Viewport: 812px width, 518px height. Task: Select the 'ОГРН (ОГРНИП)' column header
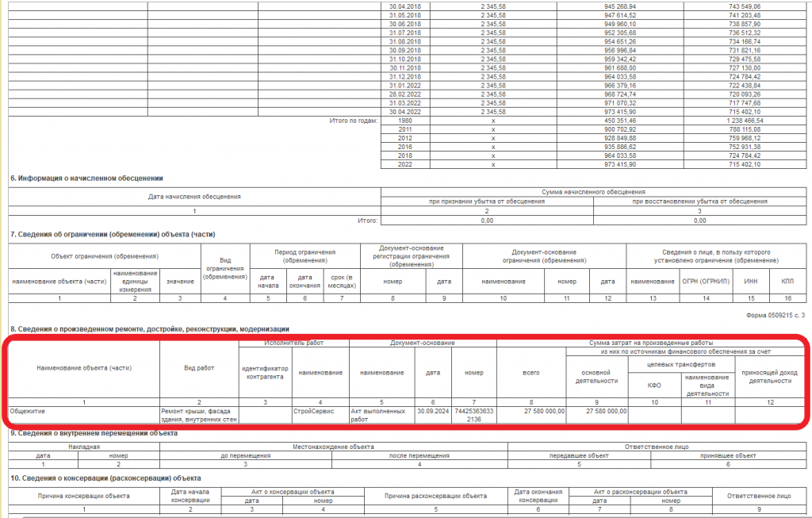(x=705, y=282)
